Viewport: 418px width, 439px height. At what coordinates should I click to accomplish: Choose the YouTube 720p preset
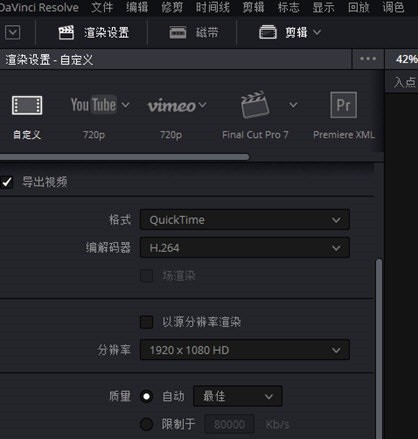point(94,105)
